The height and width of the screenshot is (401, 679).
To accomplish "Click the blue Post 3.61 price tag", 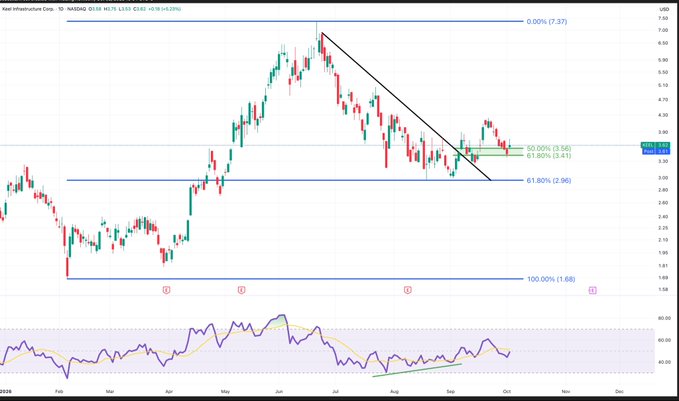I will click(656, 151).
